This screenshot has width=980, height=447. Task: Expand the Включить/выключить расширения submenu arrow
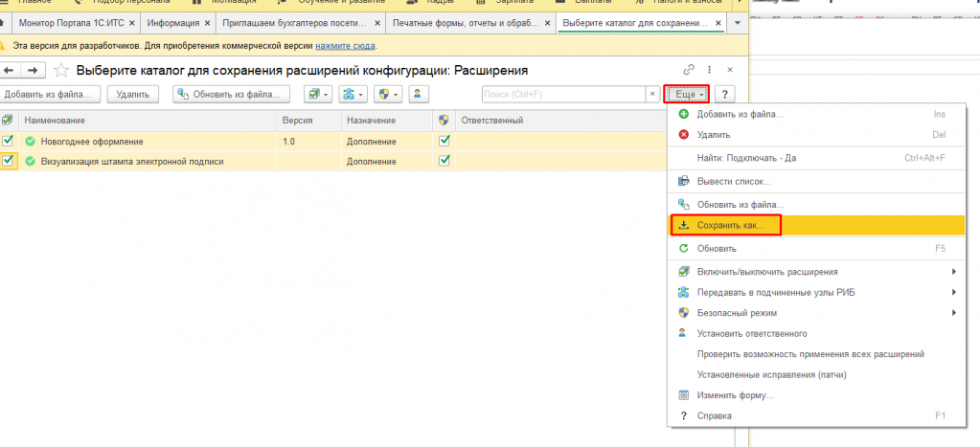click(x=954, y=272)
